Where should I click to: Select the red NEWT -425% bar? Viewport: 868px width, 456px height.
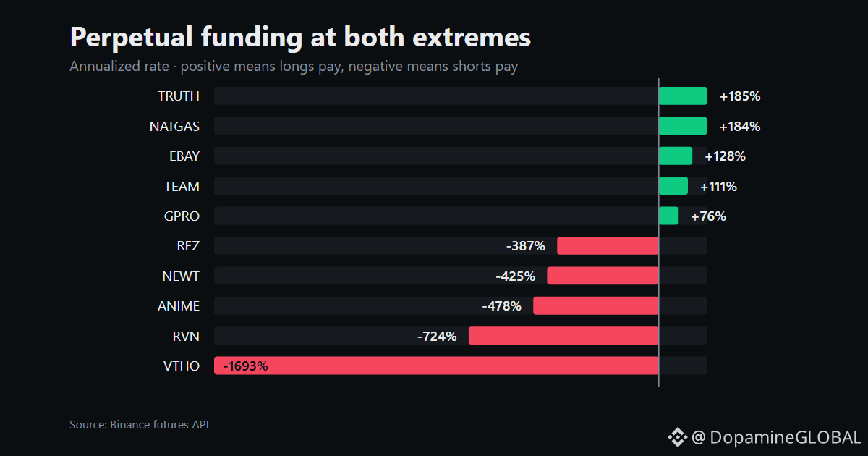coord(603,276)
